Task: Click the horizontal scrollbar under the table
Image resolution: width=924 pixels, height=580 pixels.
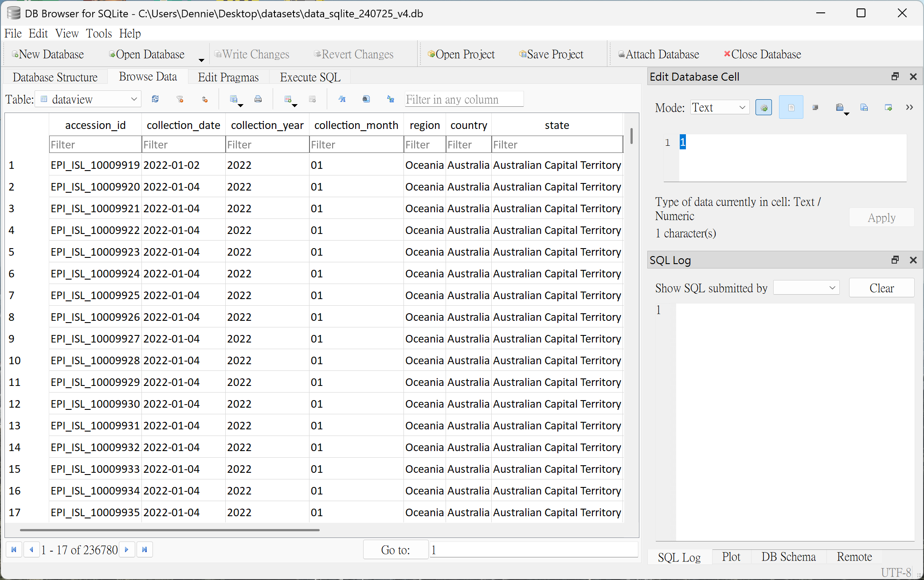Action: pos(169,529)
